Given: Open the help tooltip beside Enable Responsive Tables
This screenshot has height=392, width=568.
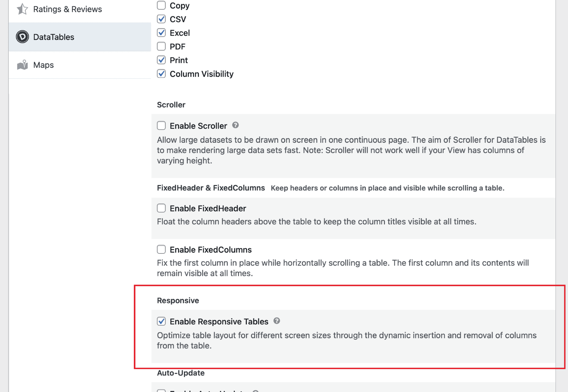Looking at the screenshot, I should (x=277, y=321).
